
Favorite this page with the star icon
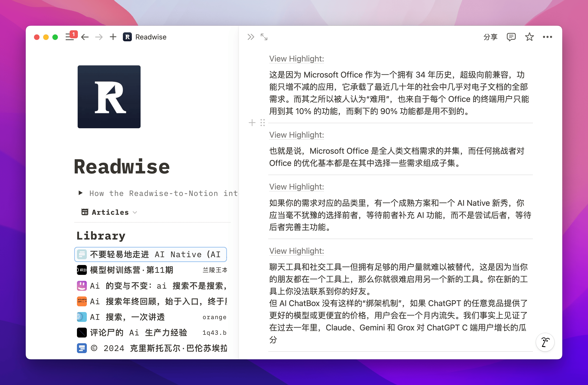529,37
